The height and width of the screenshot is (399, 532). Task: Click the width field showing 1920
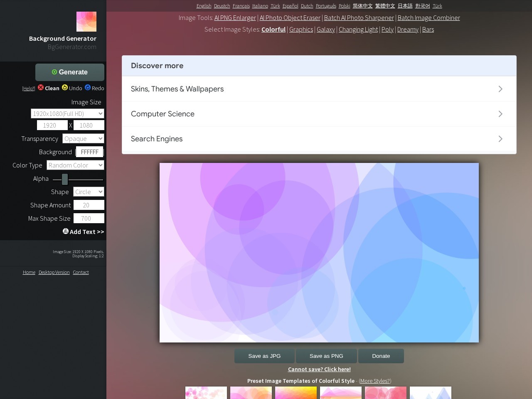point(52,125)
